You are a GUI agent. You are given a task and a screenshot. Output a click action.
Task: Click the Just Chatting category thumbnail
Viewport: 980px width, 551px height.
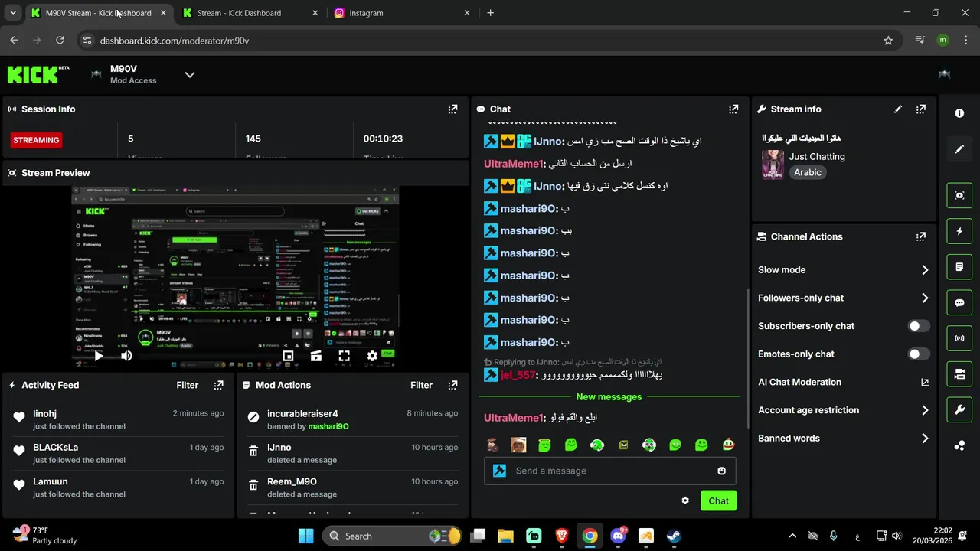773,165
